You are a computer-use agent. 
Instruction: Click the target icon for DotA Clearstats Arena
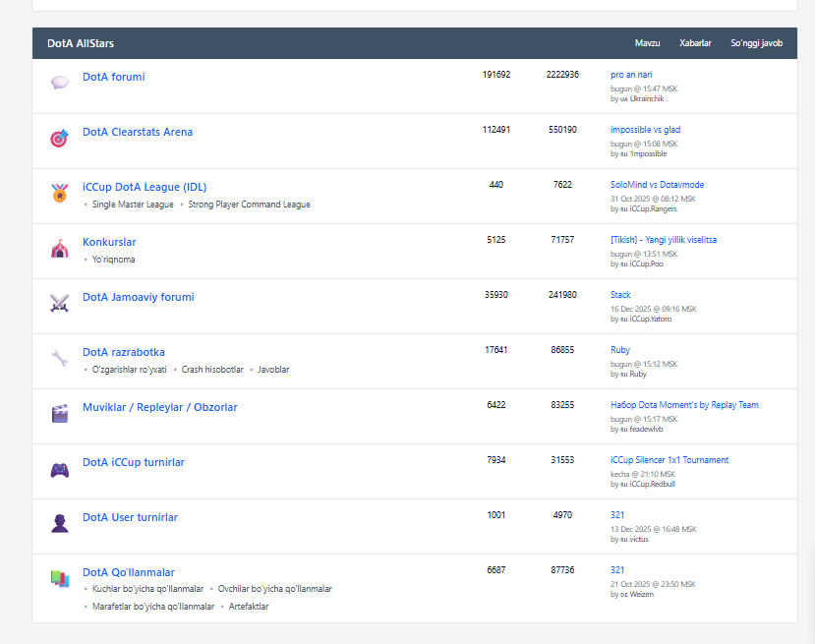click(60, 138)
